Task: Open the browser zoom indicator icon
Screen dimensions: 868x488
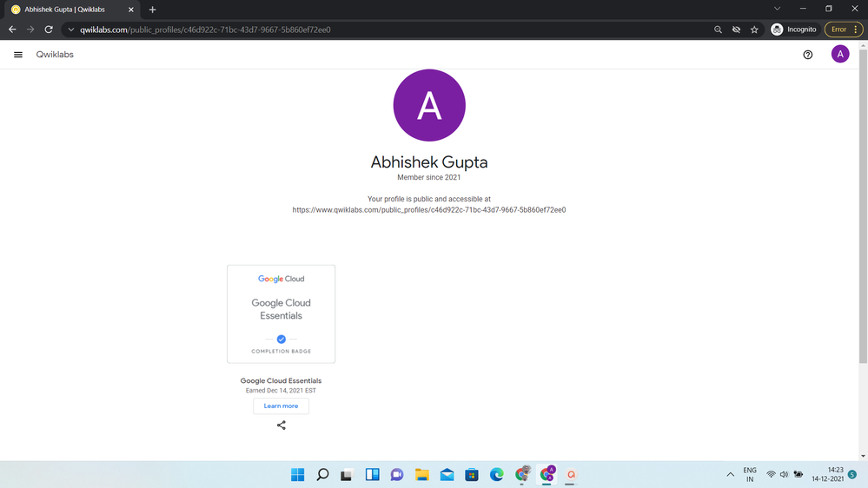Action: click(718, 30)
